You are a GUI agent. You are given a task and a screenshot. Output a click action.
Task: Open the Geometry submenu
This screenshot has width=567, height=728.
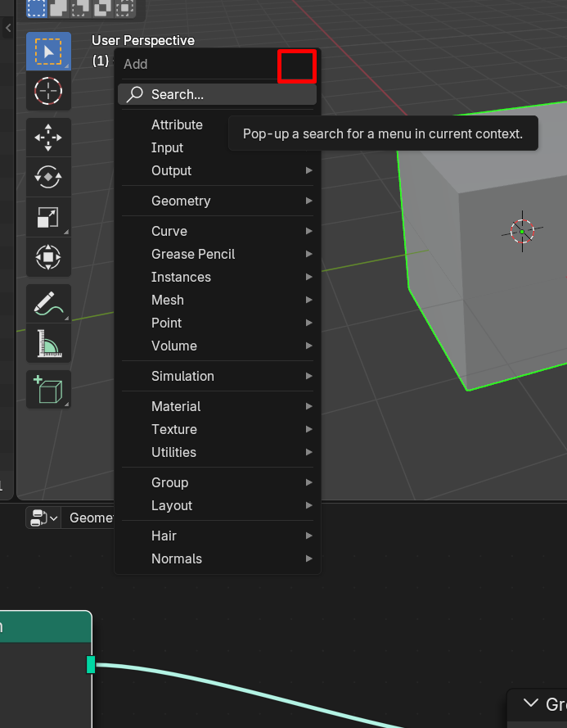(x=217, y=201)
